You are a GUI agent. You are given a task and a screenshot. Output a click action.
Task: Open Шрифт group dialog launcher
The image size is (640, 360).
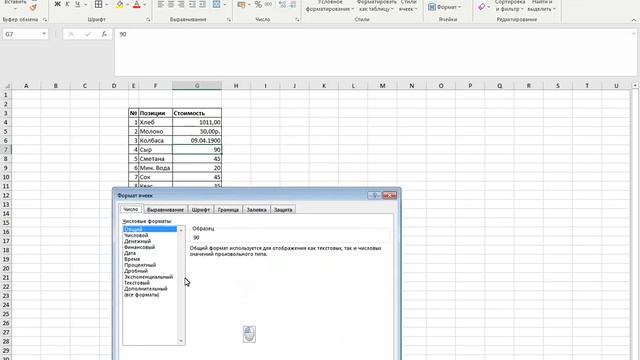[x=148, y=20]
